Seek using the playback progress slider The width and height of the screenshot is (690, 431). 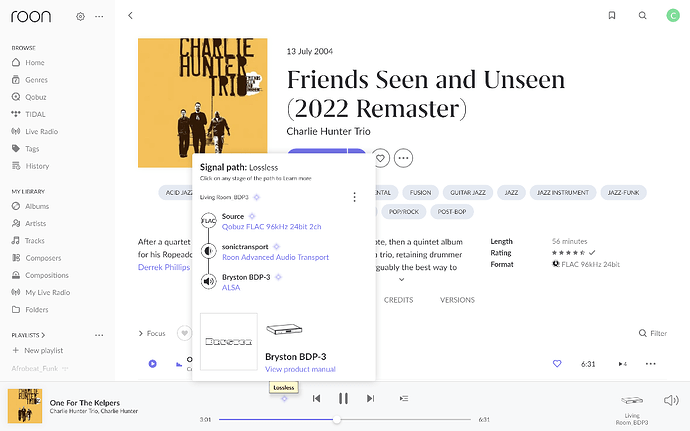tap(345, 420)
